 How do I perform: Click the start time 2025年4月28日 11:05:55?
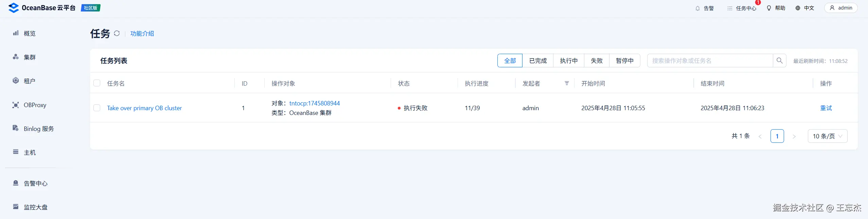click(x=613, y=108)
